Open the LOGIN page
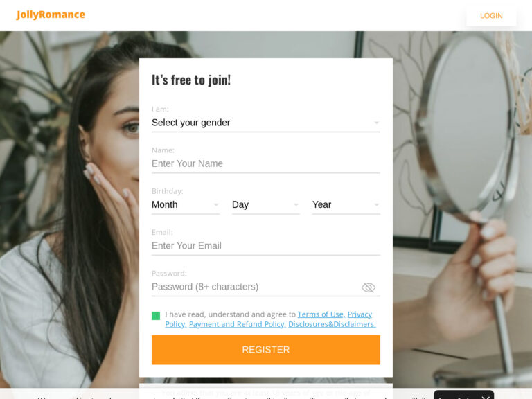The height and width of the screenshot is (399, 532). (x=491, y=16)
